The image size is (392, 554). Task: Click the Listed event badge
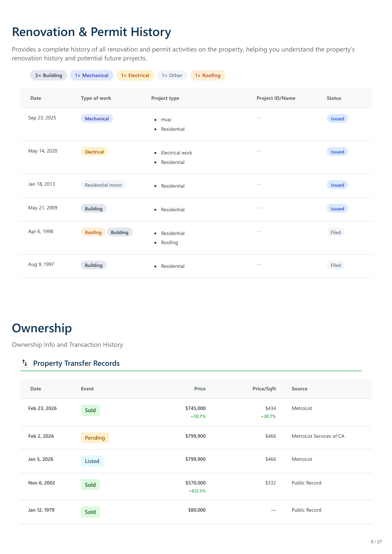pyautogui.click(x=92, y=461)
